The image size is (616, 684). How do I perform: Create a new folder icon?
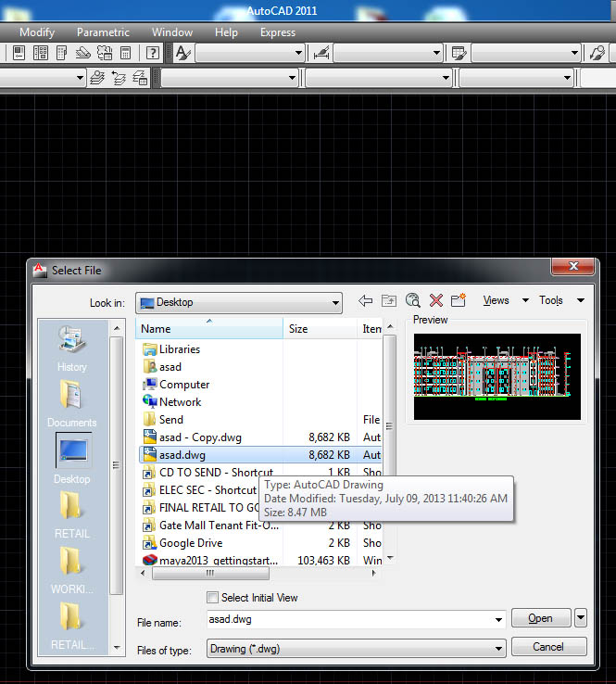[x=459, y=300]
